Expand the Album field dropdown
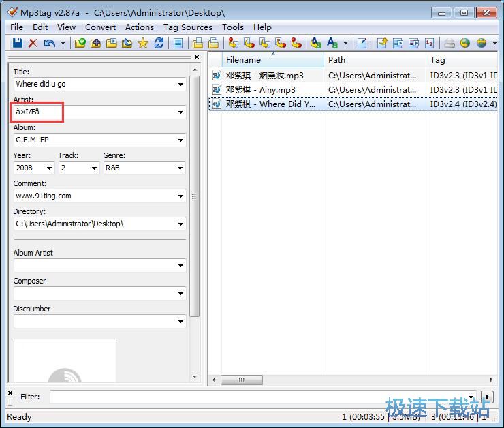The image size is (504, 428). [x=180, y=140]
